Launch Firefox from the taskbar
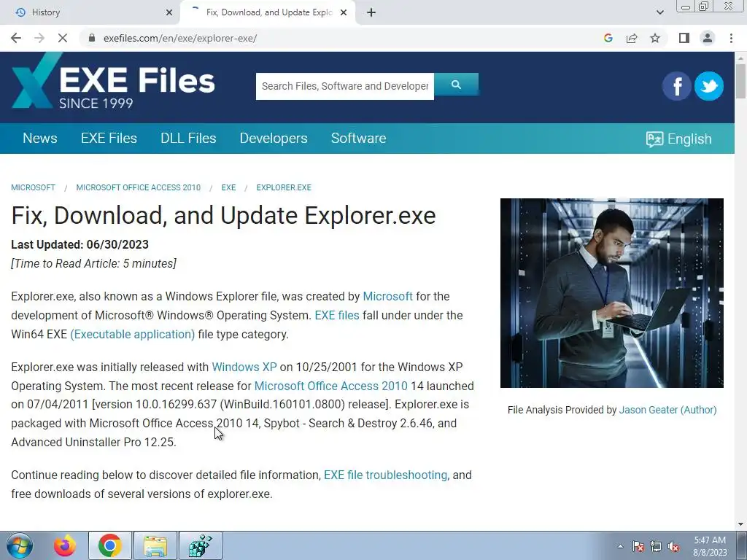 pyautogui.click(x=65, y=545)
